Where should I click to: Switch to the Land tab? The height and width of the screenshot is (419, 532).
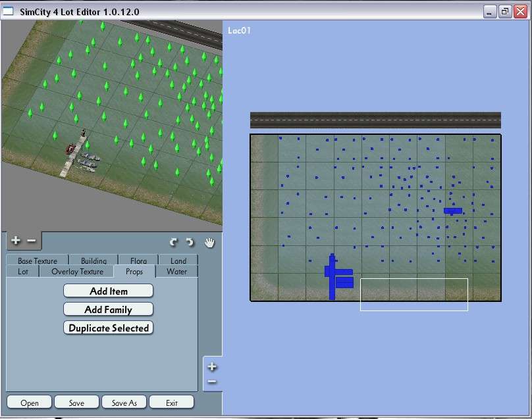point(178,260)
